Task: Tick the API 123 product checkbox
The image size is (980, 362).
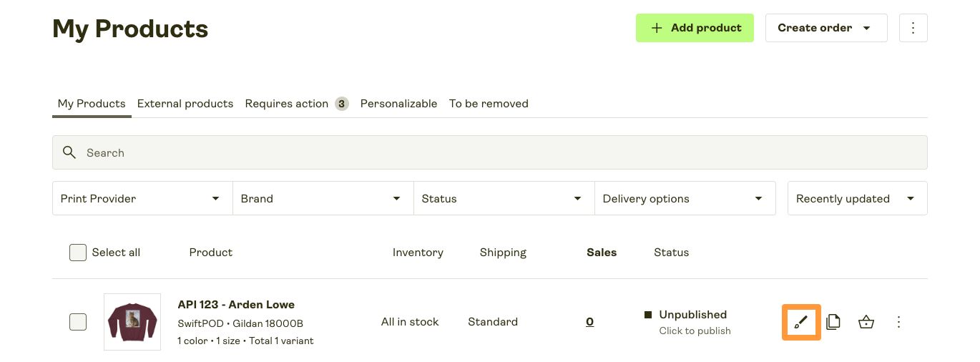Action: pyautogui.click(x=78, y=322)
